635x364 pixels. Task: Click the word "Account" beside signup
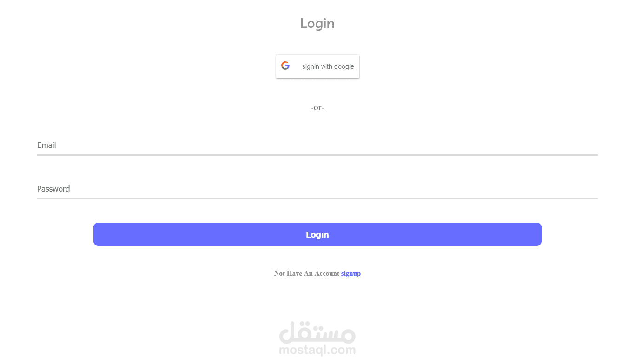[327, 273]
